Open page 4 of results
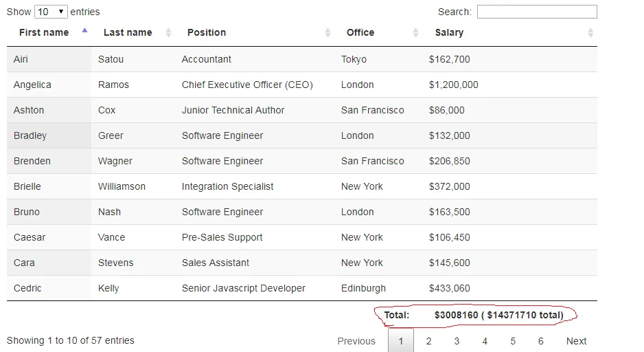The image size is (644, 352). coord(485,341)
